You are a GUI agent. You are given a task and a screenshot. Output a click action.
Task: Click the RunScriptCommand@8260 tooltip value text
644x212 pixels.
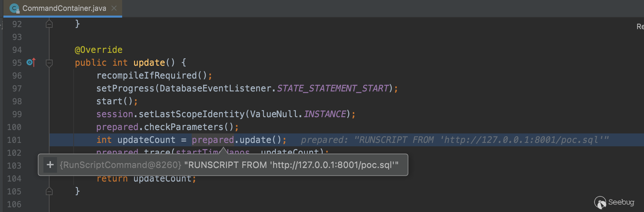pos(229,165)
